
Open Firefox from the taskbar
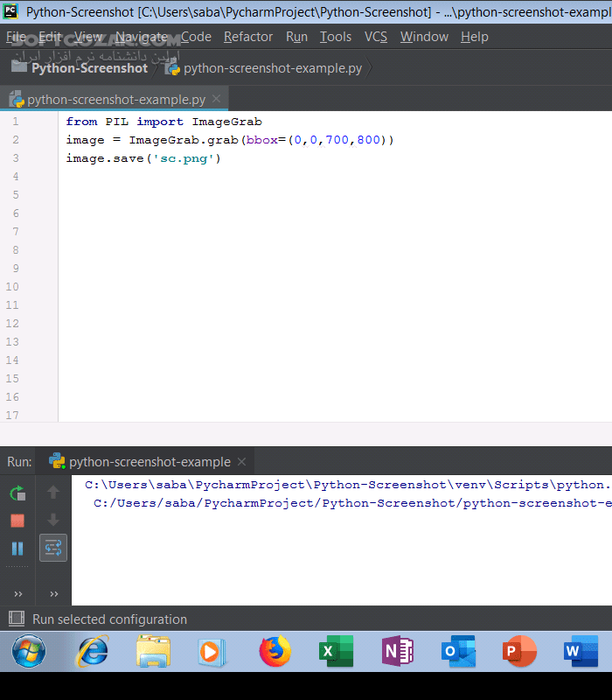click(x=275, y=652)
